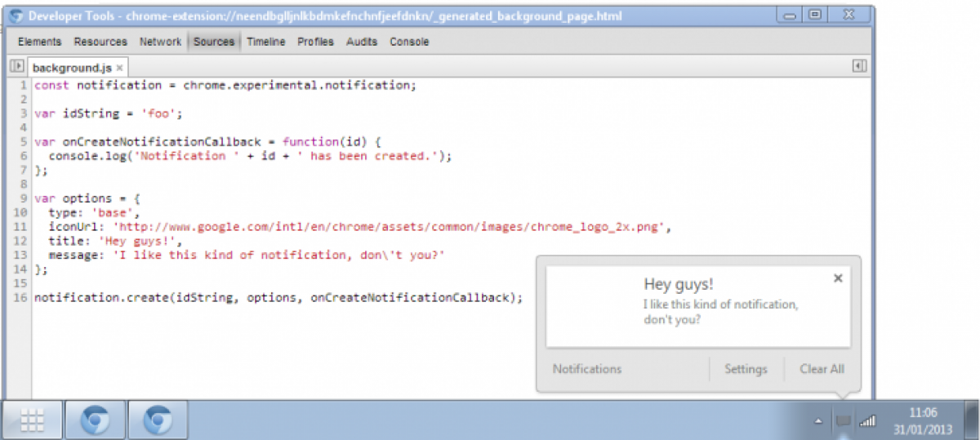Open notification Settings
980x440 pixels.
tap(746, 369)
